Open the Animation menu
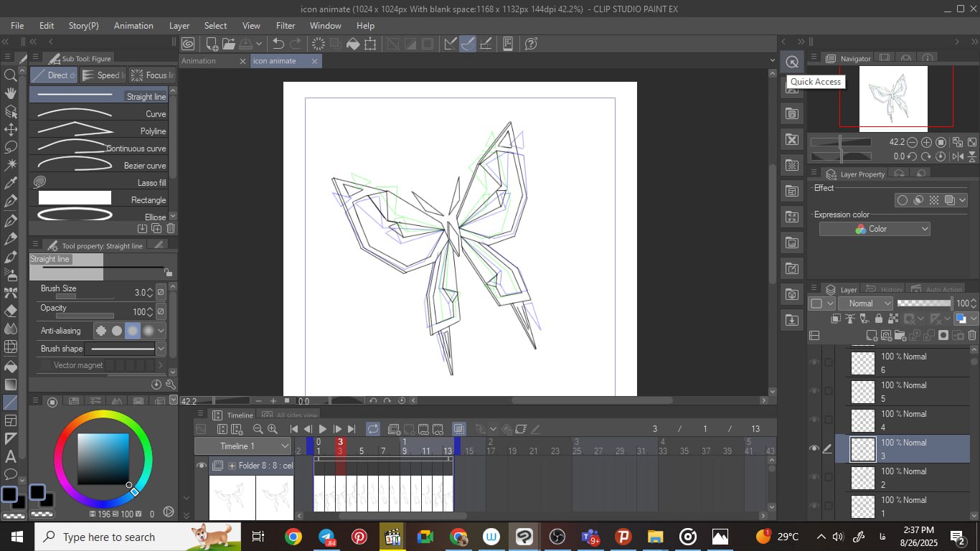The image size is (980, 551). 133,25
